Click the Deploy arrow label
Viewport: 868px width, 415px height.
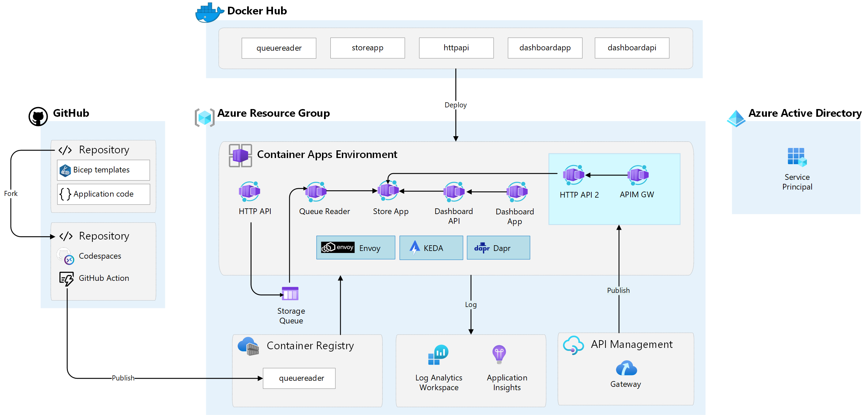[x=455, y=105]
